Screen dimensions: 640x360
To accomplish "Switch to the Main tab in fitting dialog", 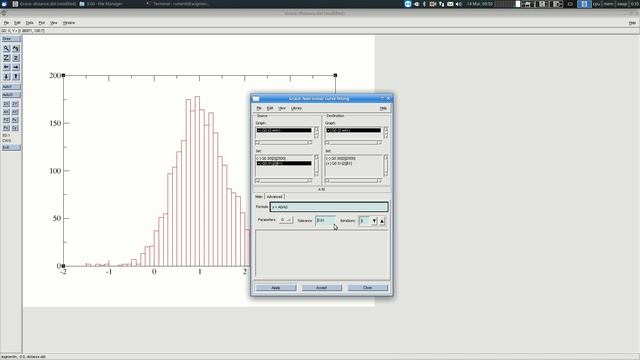I will click(x=259, y=197).
